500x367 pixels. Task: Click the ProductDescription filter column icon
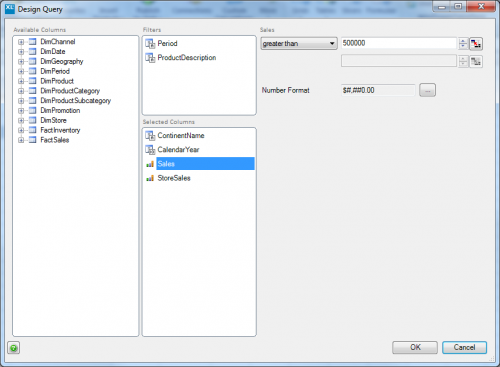click(150, 58)
